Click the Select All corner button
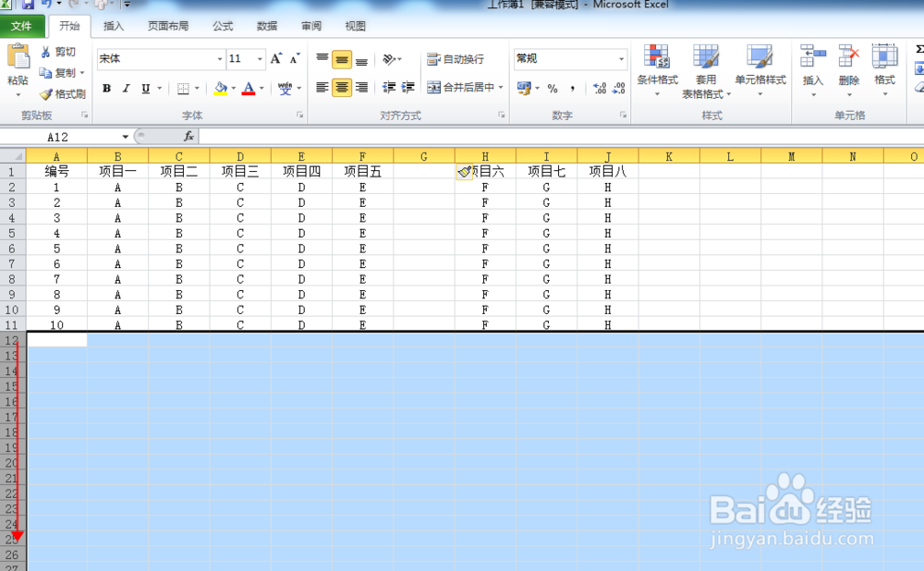The image size is (924, 571). point(12,156)
